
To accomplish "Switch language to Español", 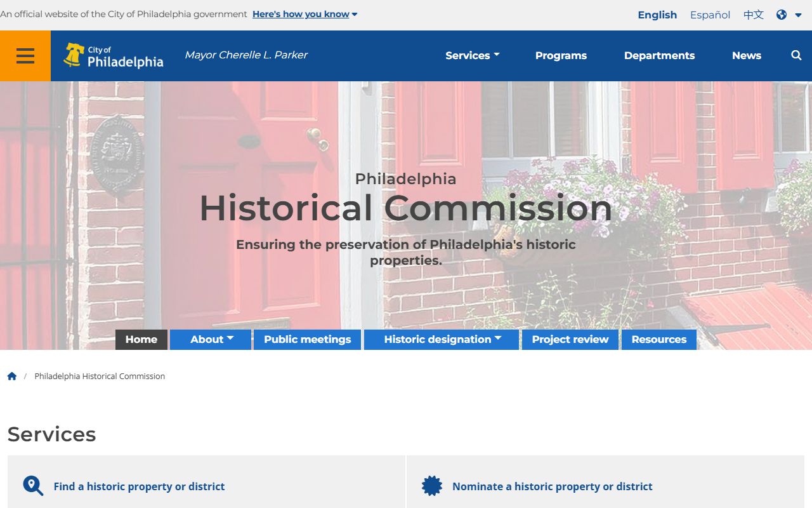I will [710, 15].
